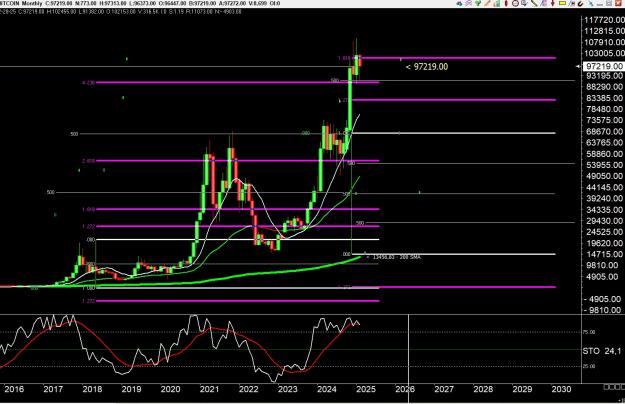Click the 75.00 stochastic level label
Screen dimensions: 625x404
click(x=589, y=332)
